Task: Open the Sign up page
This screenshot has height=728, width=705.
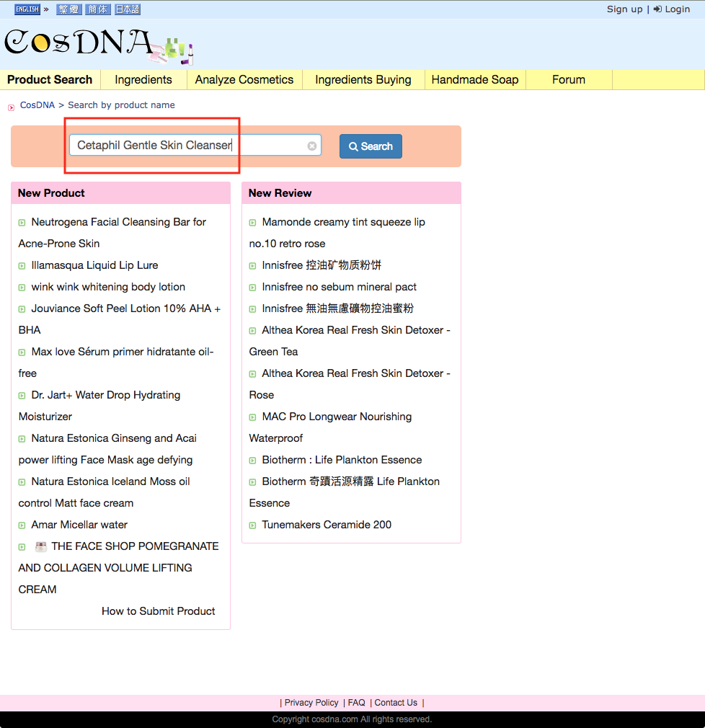Action: [x=625, y=9]
